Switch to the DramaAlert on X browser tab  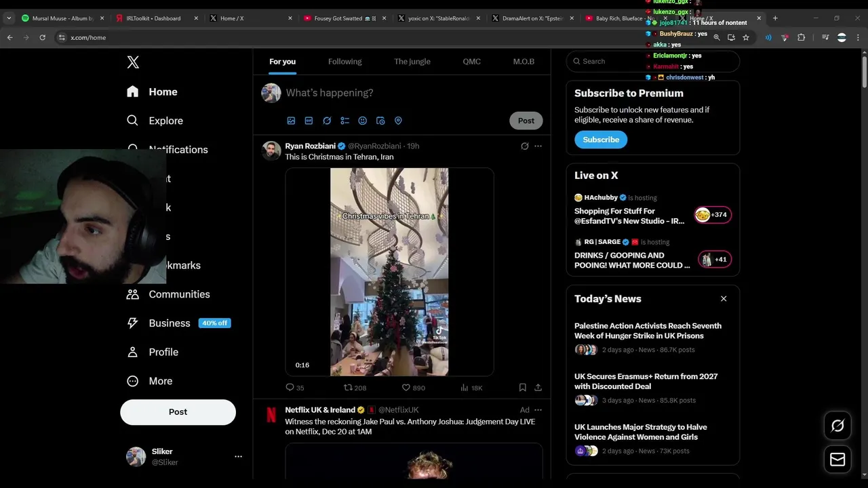coord(532,18)
